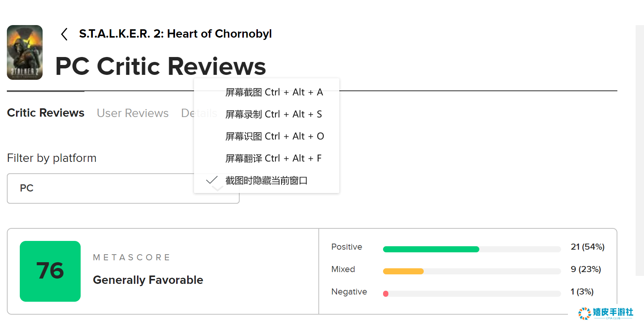Toggle 截图时隐藏当前窗口 checkmark option
The width and height of the screenshot is (644, 323).
pos(266,180)
